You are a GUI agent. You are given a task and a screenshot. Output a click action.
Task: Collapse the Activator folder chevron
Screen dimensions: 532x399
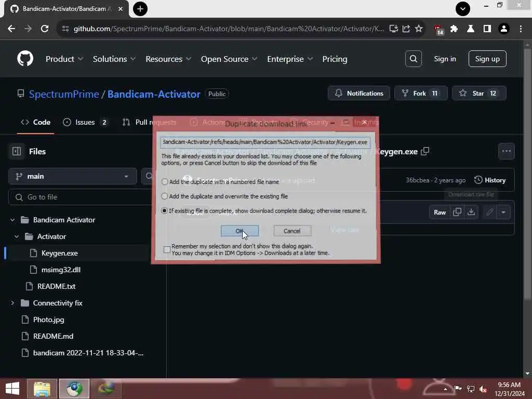click(x=17, y=236)
